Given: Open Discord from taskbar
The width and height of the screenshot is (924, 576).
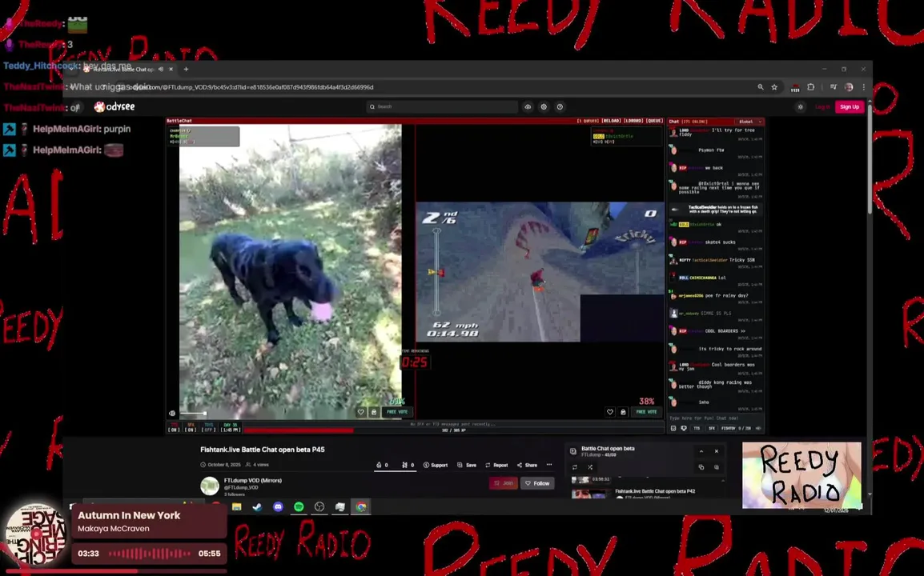Looking at the screenshot, I should (278, 507).
